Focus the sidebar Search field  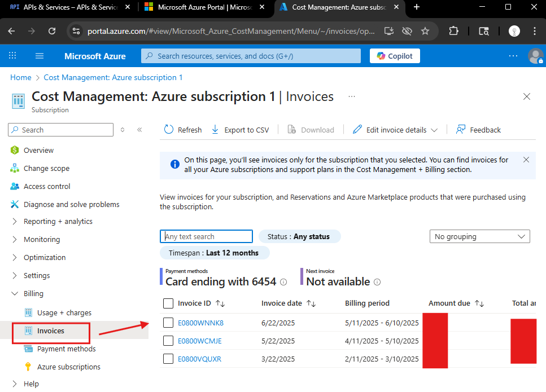coord(60,130)
